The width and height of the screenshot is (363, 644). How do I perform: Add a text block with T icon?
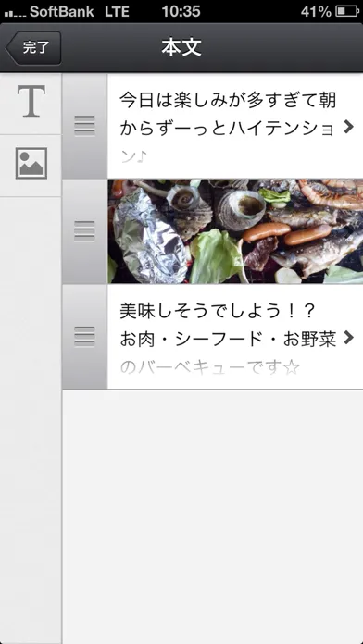(31, 104)
